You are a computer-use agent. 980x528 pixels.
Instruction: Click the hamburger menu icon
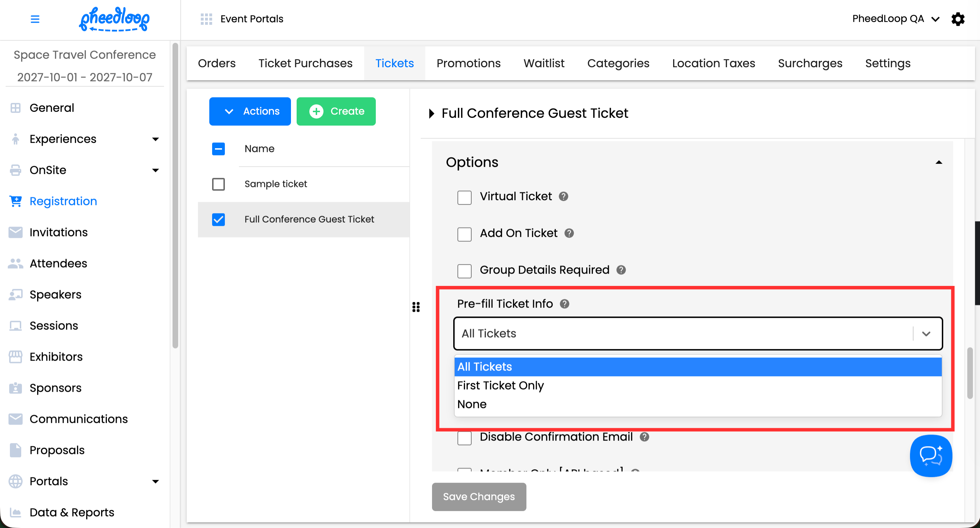click(x=35, y=19)
